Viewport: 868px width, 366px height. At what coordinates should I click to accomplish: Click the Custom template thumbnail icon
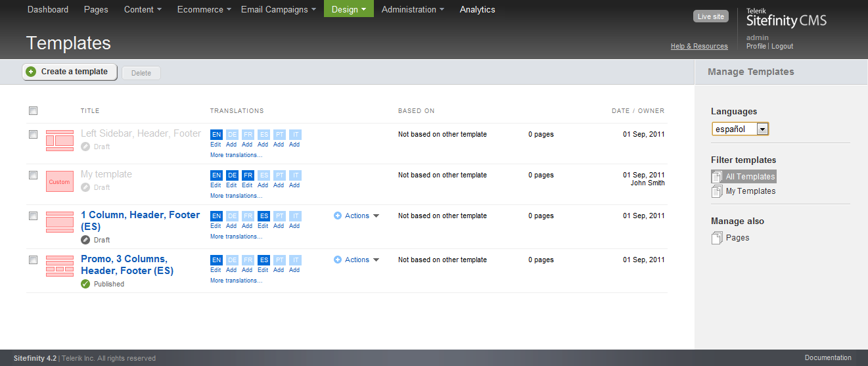59,181
